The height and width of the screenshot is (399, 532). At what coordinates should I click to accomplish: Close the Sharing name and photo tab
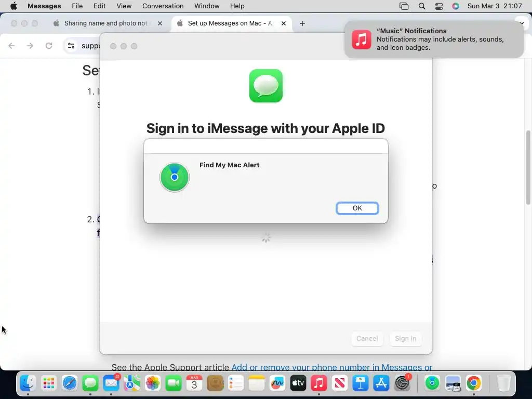(160, 23)
